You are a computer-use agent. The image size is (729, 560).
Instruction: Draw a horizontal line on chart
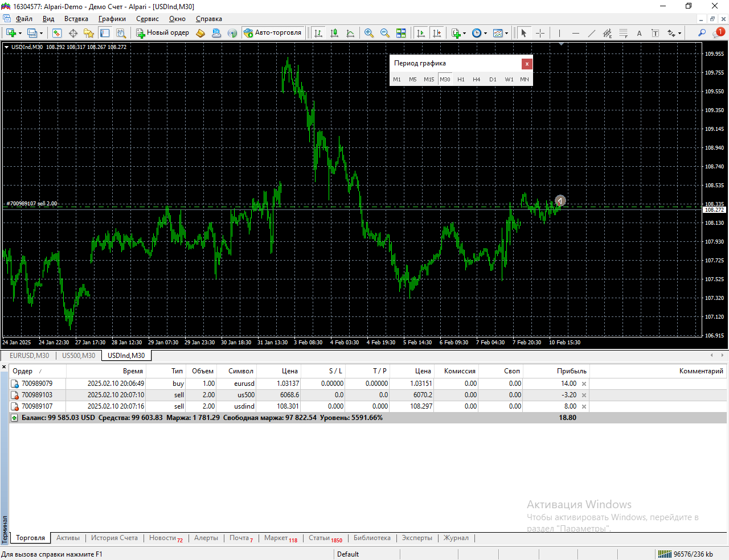[x=575, y=33]
